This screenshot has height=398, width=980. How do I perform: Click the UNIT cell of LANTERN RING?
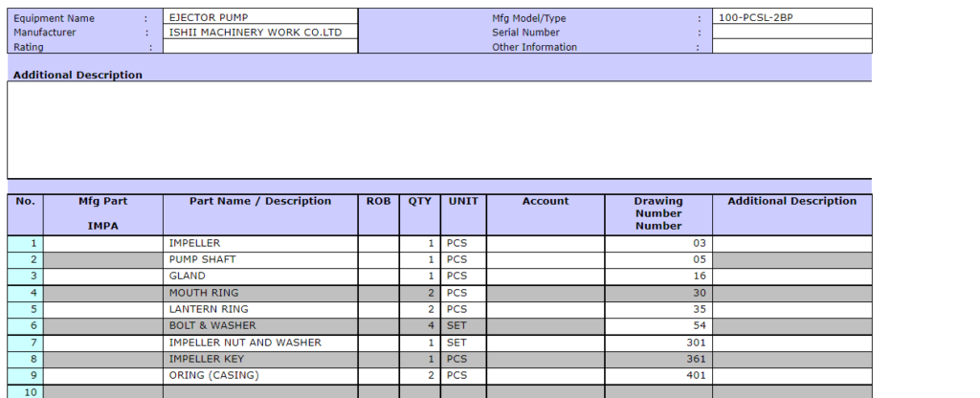[463, 309]
